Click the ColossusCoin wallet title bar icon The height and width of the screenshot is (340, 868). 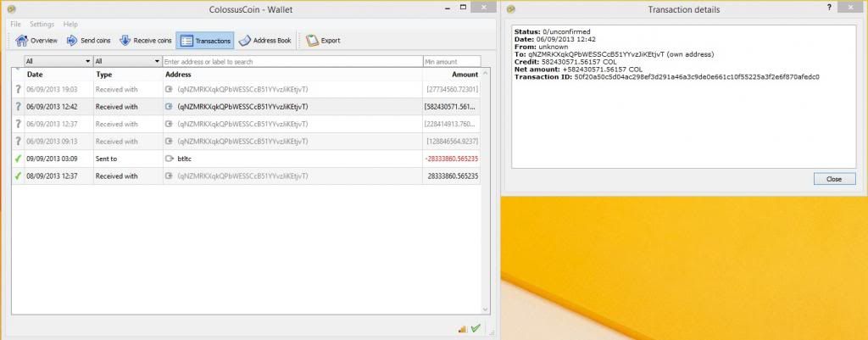(x=12, y=8)
